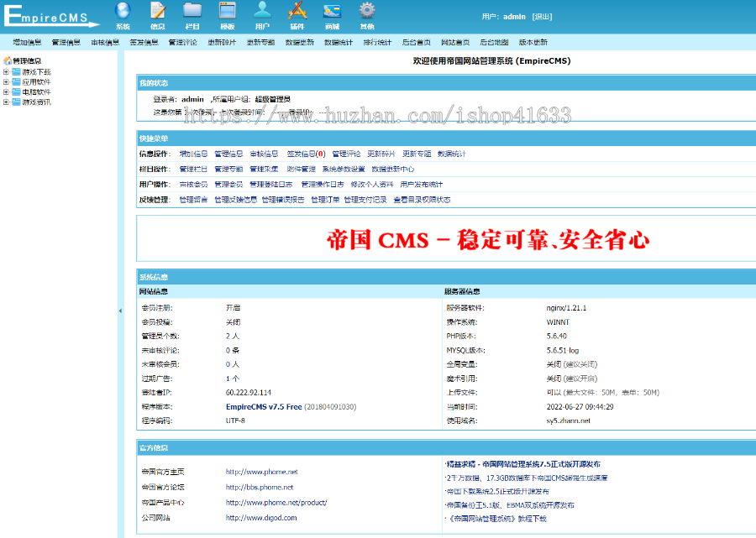Select 管理评论 in the top menu bar
The width and height of the screenshot is (756, 538).
[x=183, y=42]
